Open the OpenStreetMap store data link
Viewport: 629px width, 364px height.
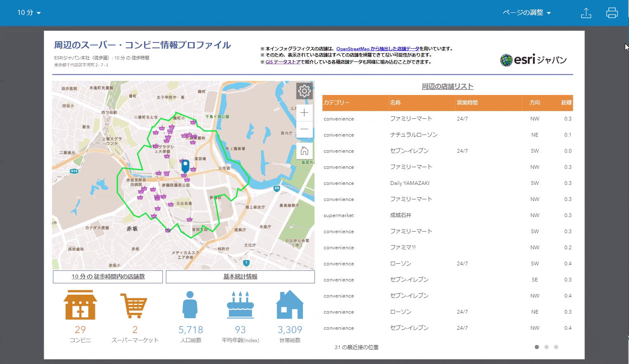click(x=377, y=49)
